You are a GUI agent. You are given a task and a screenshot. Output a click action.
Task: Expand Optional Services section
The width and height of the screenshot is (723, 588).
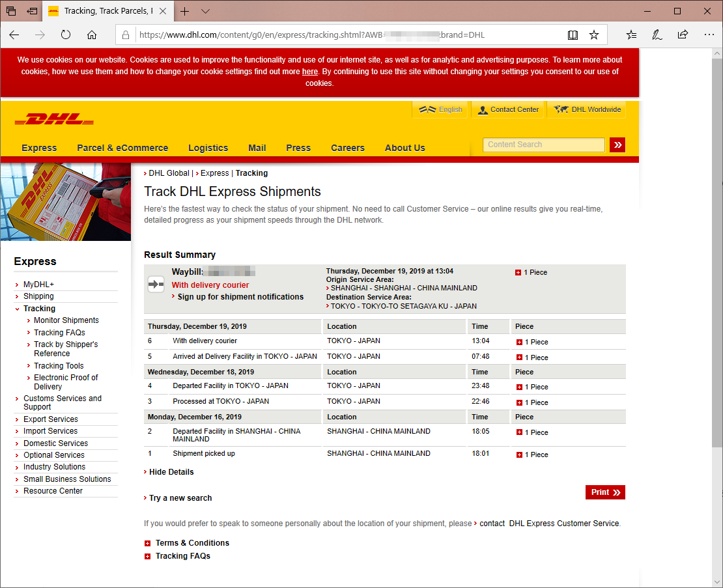54,455
